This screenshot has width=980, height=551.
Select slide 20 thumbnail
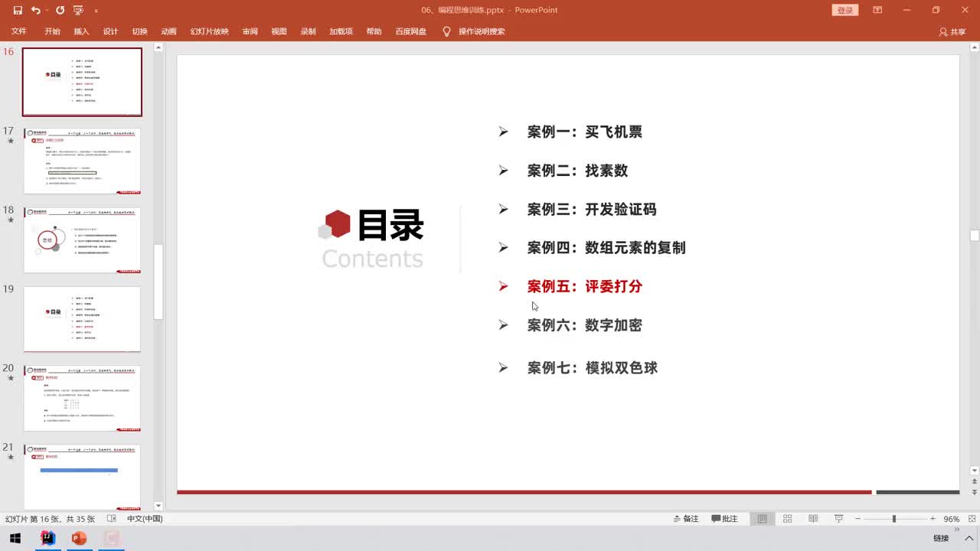82,398
